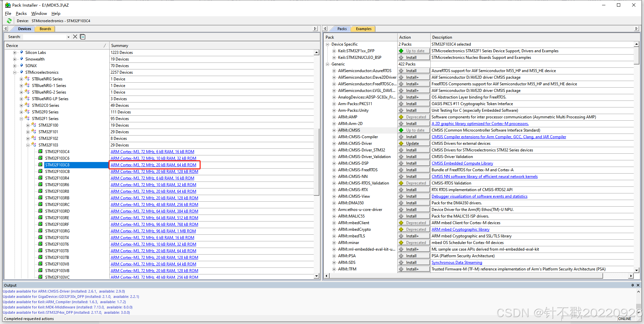Install the Keil::STM32NUCLEO_BSP pack
644x324 pixels.
point(414,58)
